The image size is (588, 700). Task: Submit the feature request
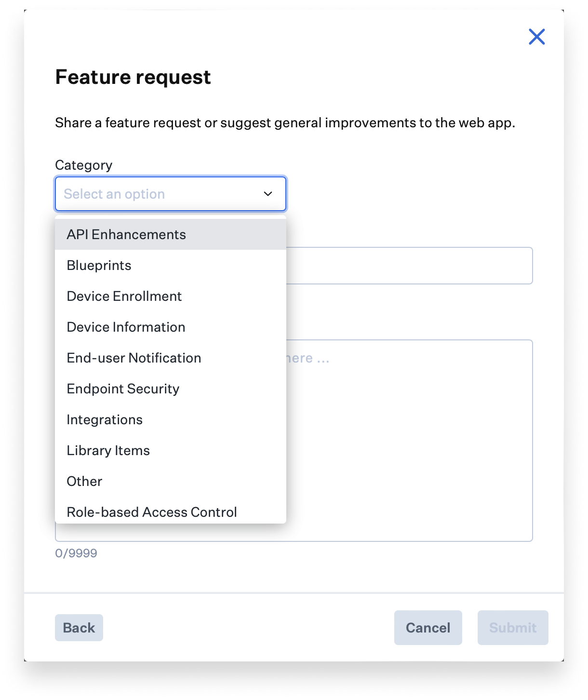coord(513,628)
